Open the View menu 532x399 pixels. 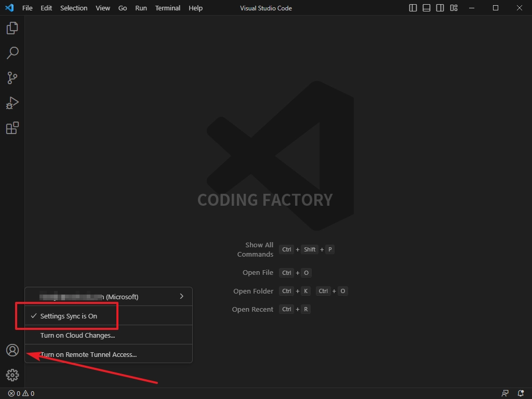103,8
